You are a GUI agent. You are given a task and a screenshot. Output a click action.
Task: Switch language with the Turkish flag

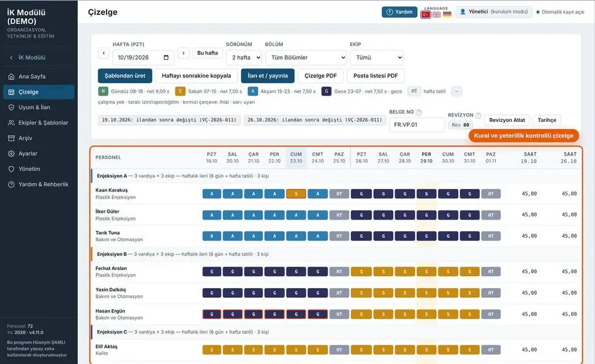pos(426,14)
